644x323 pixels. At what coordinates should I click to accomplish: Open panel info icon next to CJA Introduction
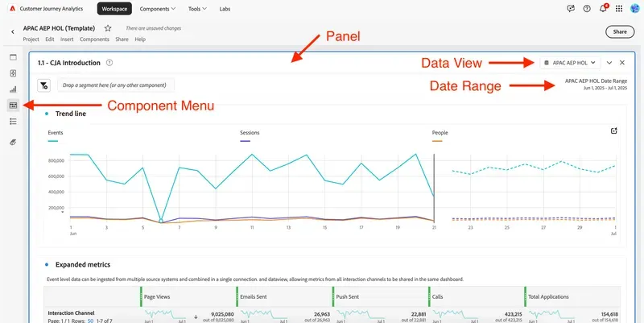coord(109,63)
